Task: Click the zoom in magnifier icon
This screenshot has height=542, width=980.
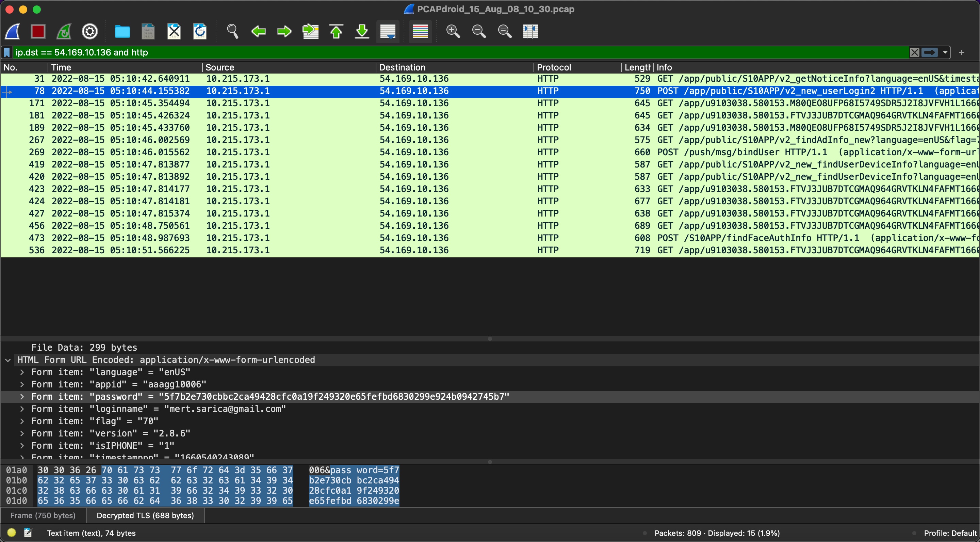Action: click(453, 31)
